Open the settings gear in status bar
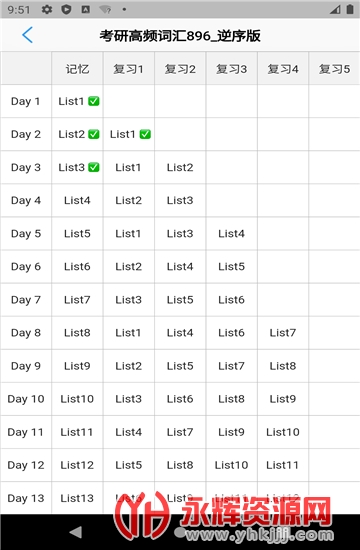 pyautogui.click(x=47, y=9)
